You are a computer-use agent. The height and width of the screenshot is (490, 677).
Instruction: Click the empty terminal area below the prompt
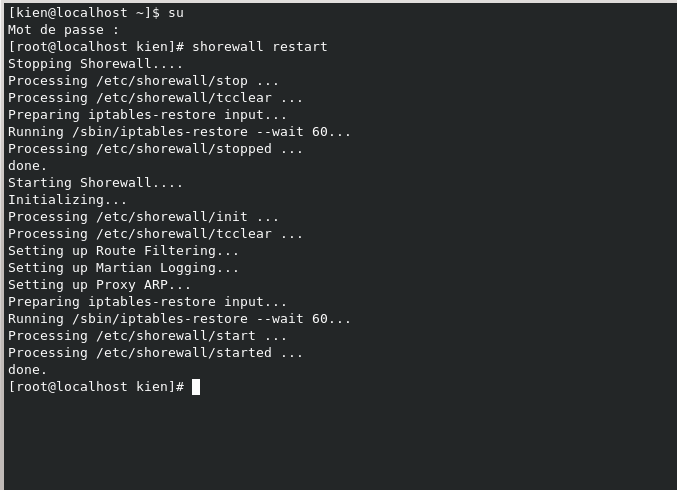pos(338,440)
